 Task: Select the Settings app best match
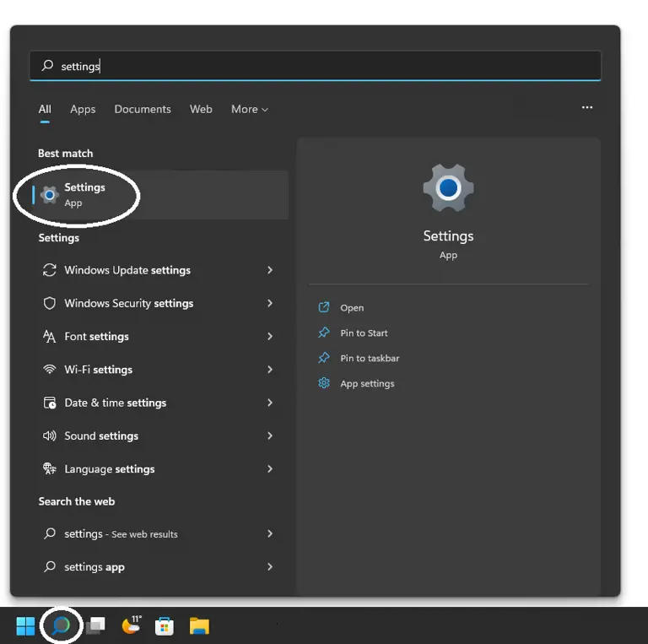point(84,195)
